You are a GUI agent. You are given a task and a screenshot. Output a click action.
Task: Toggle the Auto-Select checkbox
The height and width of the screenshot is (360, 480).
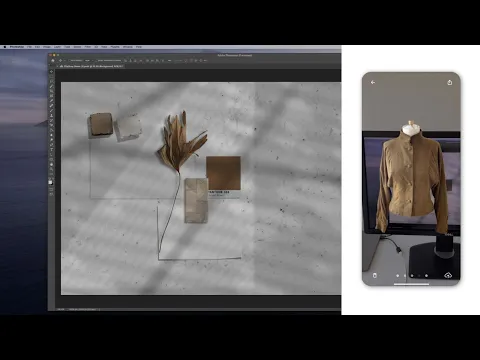[x=70, y=60]
